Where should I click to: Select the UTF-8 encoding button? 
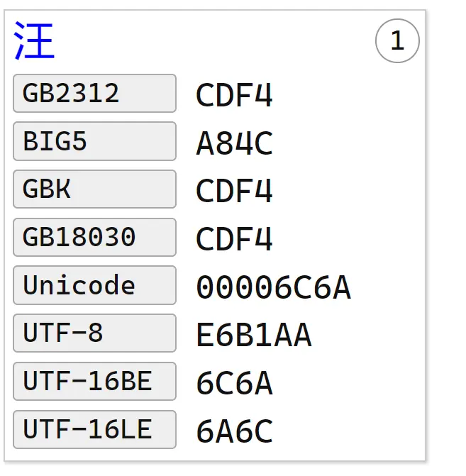94,333
